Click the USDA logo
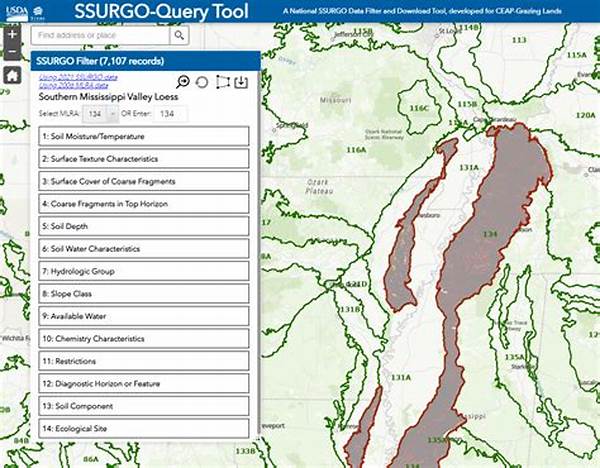This screenshot has height=468, width=600. 18,12
